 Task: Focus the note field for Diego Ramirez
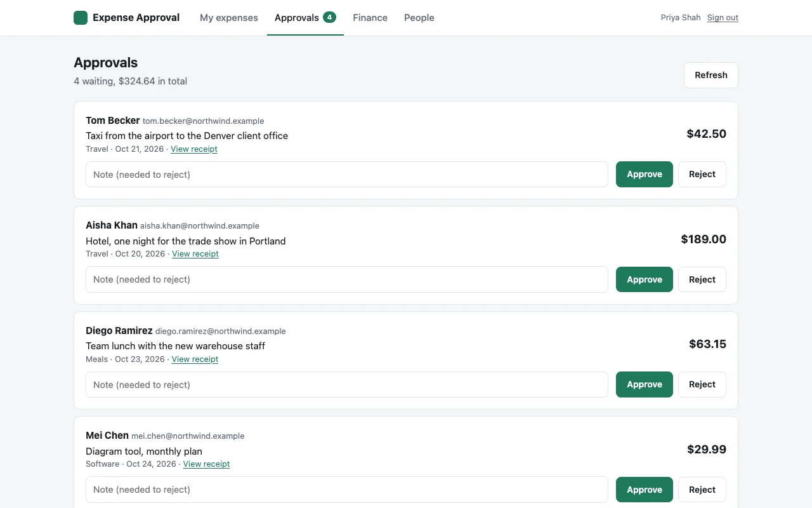[347, 384]
